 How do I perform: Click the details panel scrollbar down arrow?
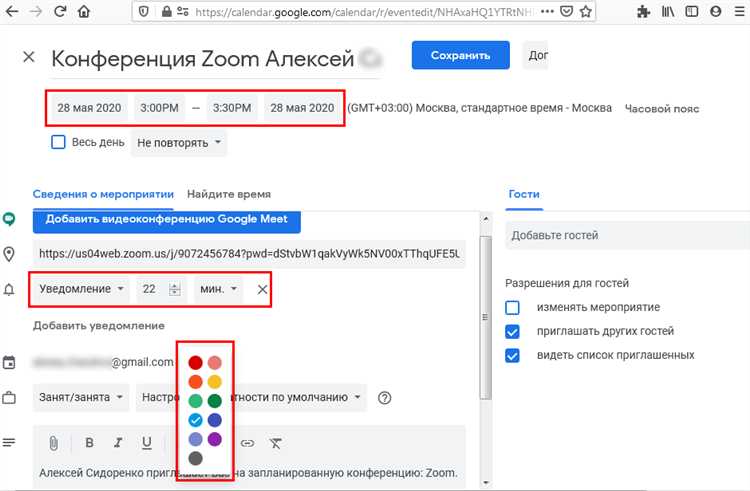point(485,482)
